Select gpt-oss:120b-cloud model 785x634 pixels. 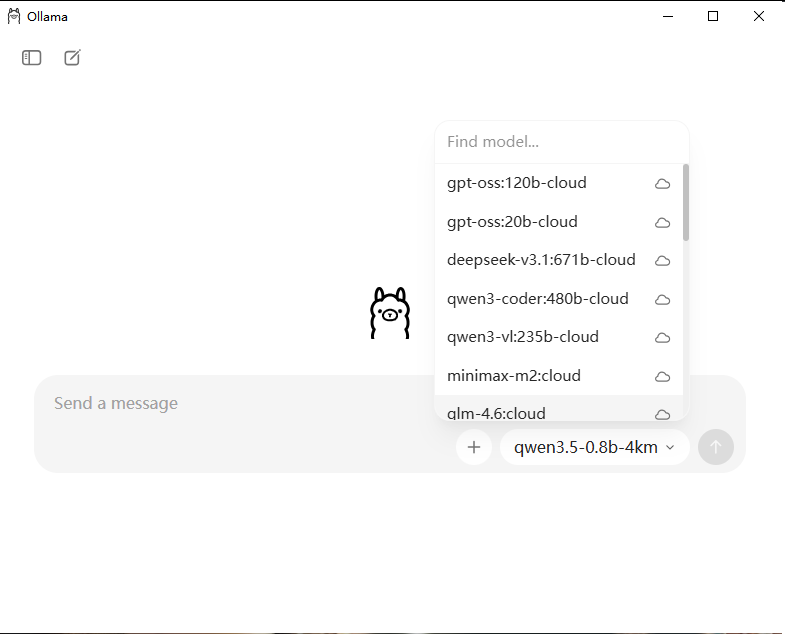[x=559, y=183]
